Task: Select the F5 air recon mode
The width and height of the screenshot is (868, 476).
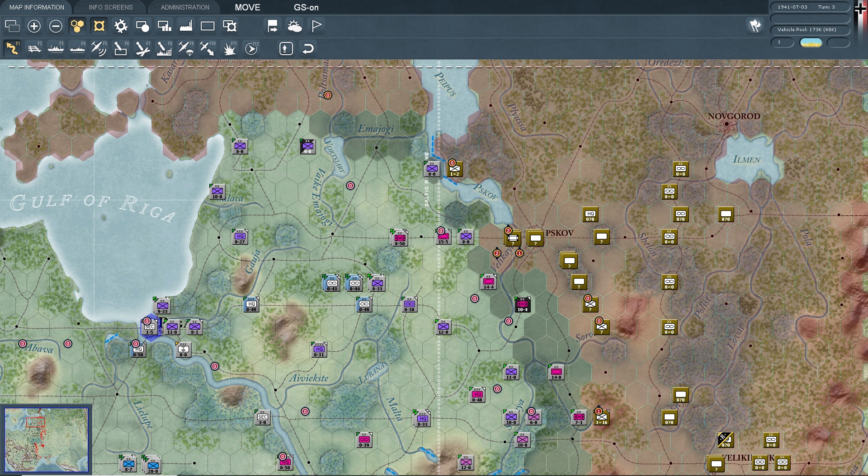Action: coord(99,48)
